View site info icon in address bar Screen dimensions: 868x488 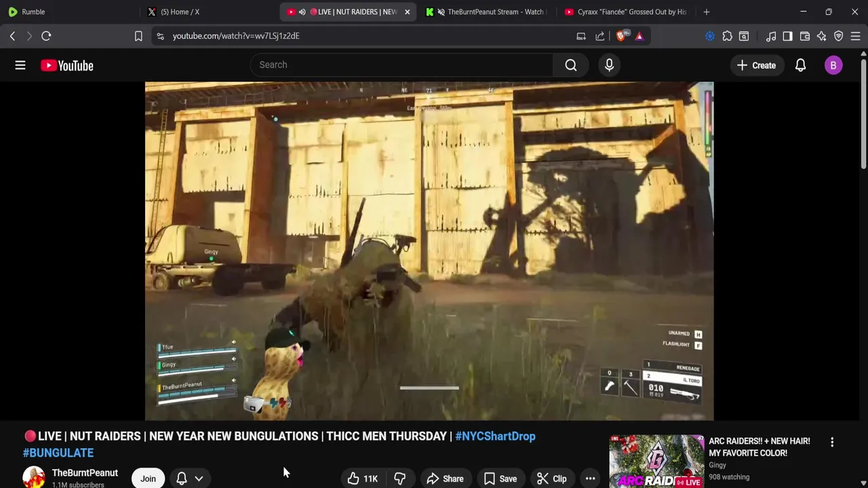160,36
